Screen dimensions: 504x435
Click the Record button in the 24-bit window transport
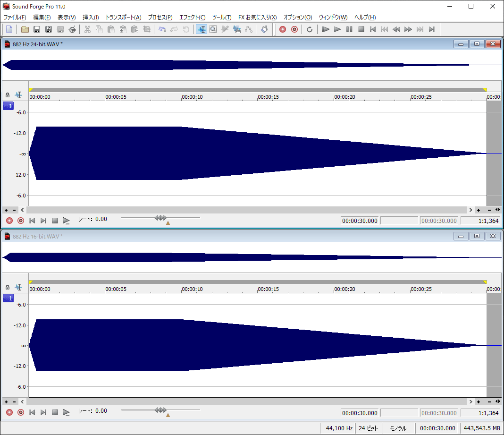9,221
